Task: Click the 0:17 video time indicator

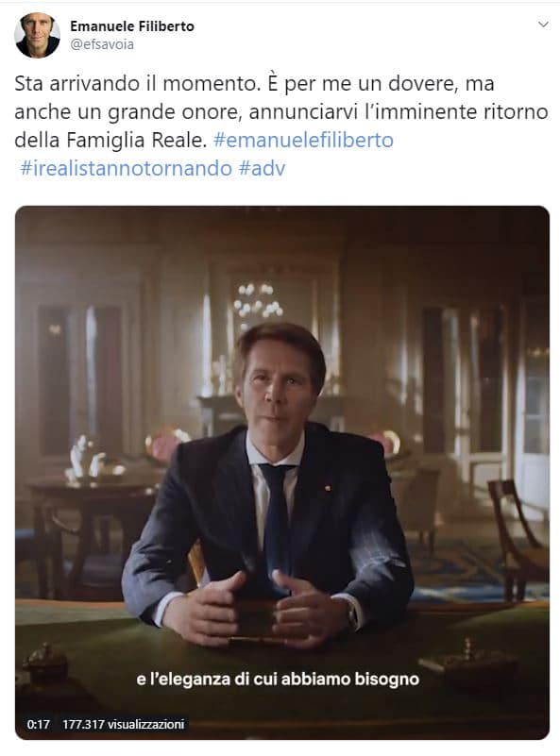Action: [x=38, y=724]
